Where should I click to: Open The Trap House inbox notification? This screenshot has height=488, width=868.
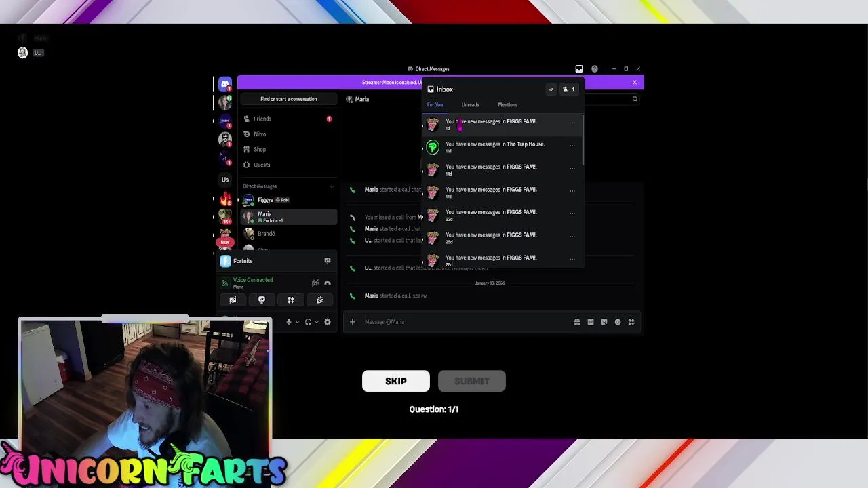coord(500,146)
